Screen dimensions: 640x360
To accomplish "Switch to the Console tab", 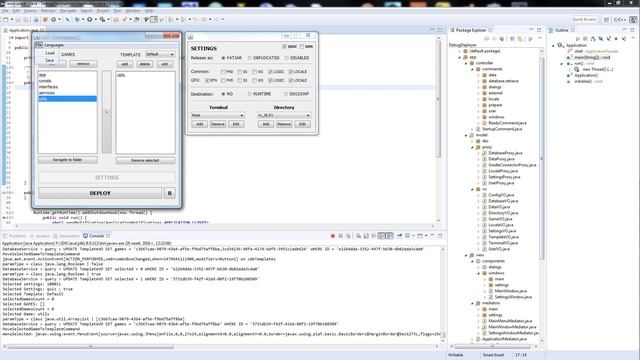I will point(96,236).
